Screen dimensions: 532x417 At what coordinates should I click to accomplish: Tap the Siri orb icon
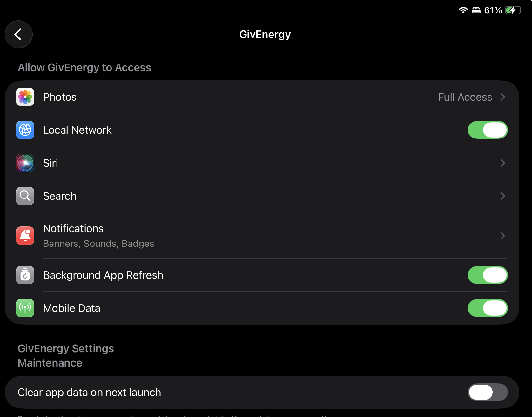(25, 163)
